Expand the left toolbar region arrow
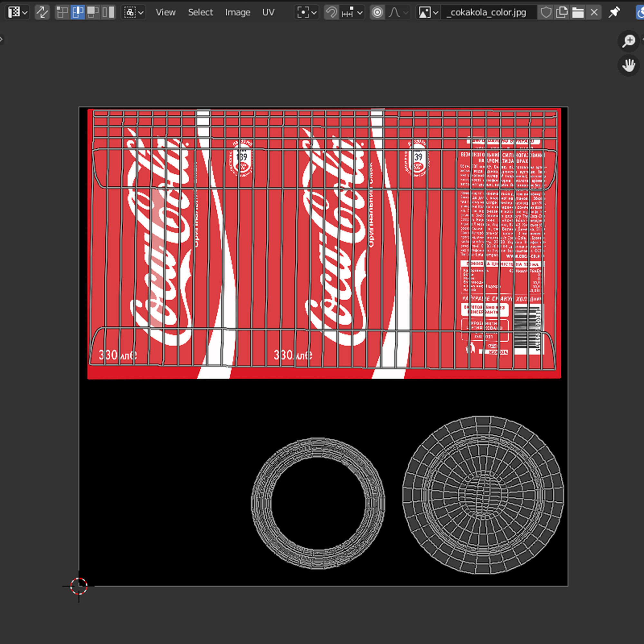Screen dimensions: 644x644 click(2, 39)
